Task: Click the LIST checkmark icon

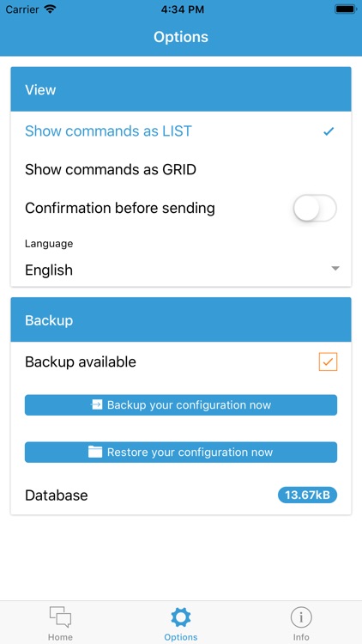Action: (329, 131)
